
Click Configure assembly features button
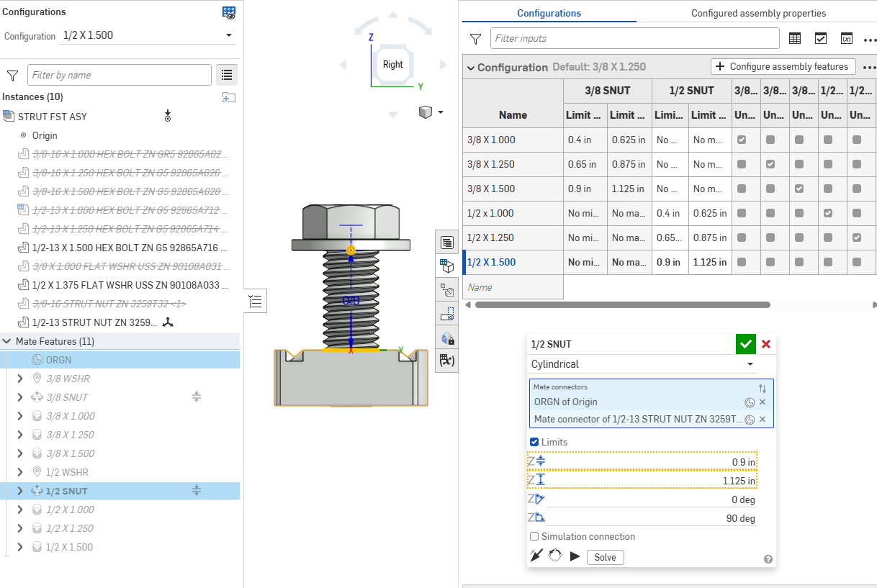[783, 66]
